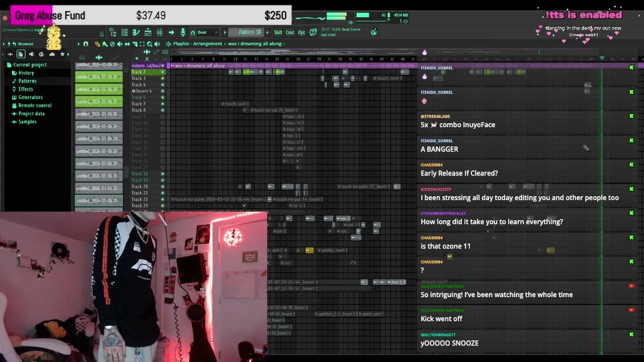This screenshot has height=362, width=644.
Task: Click the microphone recording icon
Action: [x=183, y=33]
